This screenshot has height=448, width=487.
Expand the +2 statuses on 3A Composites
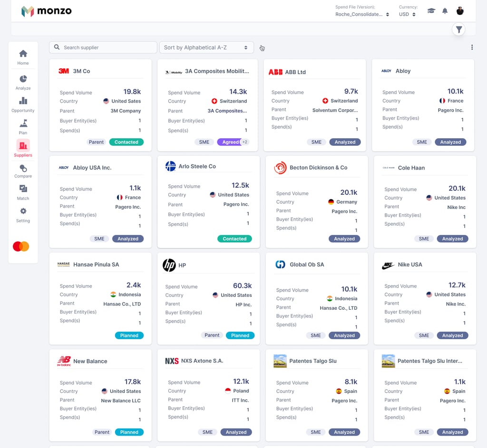(245, 142)
